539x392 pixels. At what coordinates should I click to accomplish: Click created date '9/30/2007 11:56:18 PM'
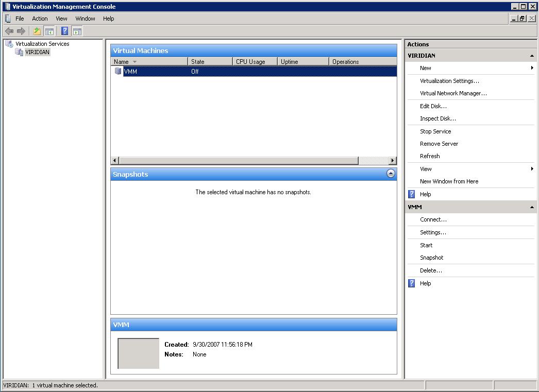pyautogui.click(x=223, y=344)
